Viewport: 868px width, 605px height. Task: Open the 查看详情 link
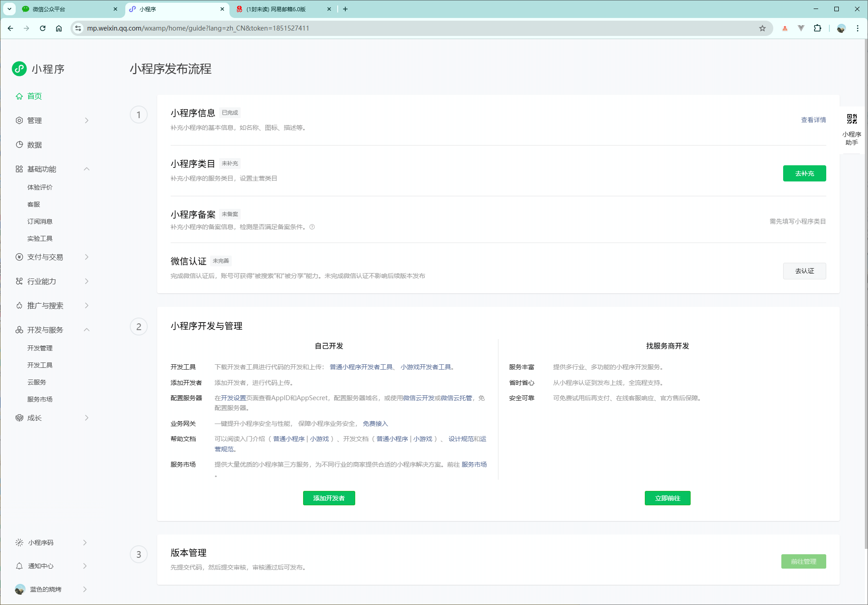[813, 120]
